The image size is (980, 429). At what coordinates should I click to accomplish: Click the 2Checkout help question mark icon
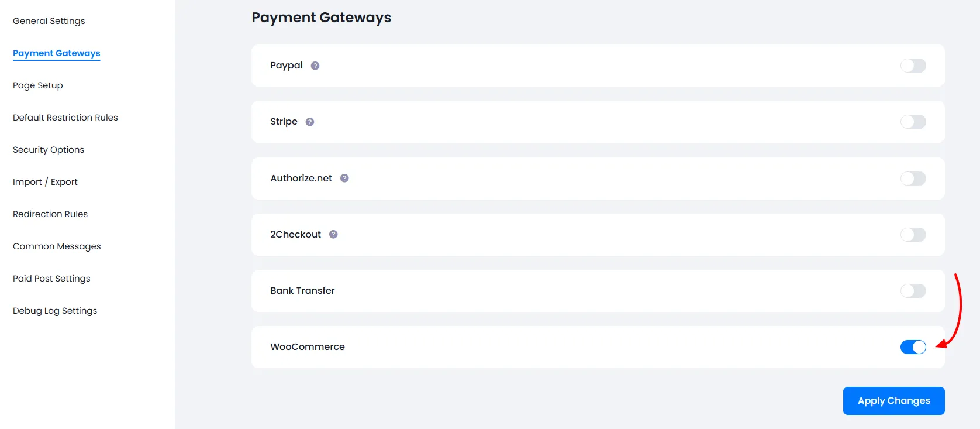(333, 234)
